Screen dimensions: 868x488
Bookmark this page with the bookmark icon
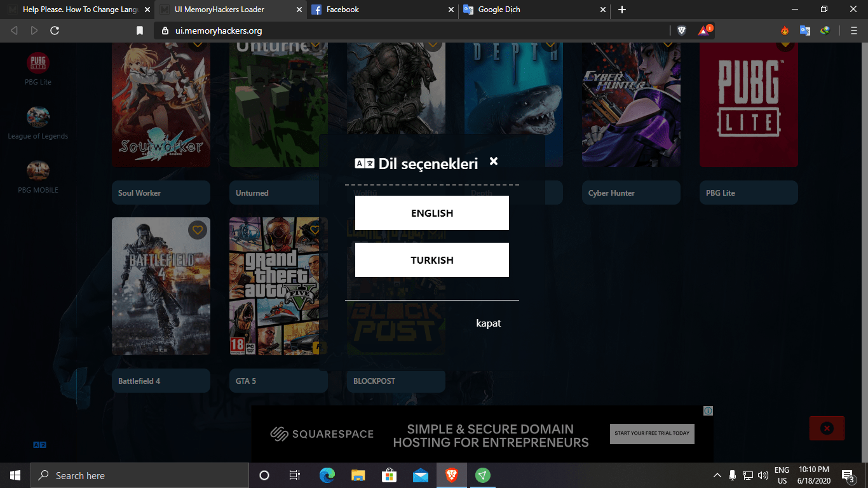coord(140,30)
